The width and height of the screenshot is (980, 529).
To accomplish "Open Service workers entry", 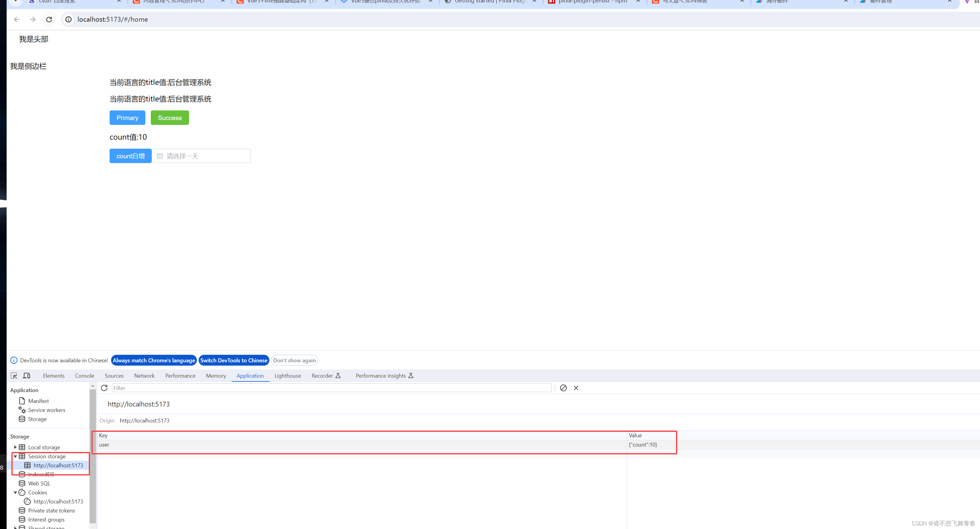I will coord(46,410).
